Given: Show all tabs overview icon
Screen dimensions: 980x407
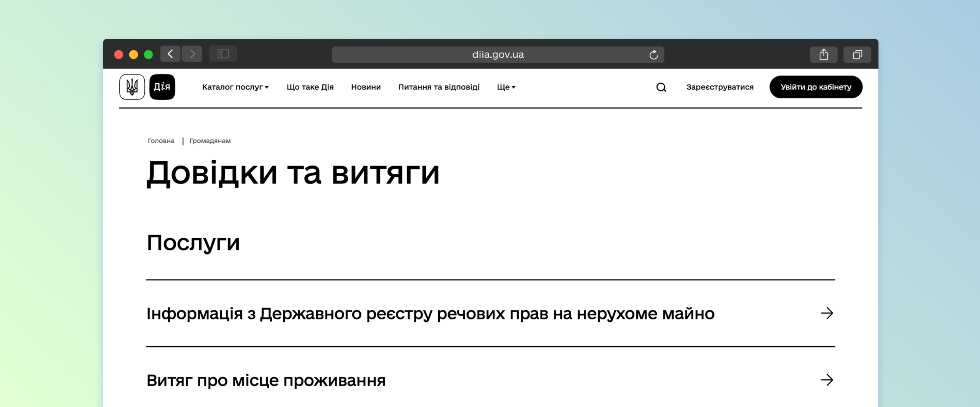Looking at the screenshot, I should coord(857,55).
